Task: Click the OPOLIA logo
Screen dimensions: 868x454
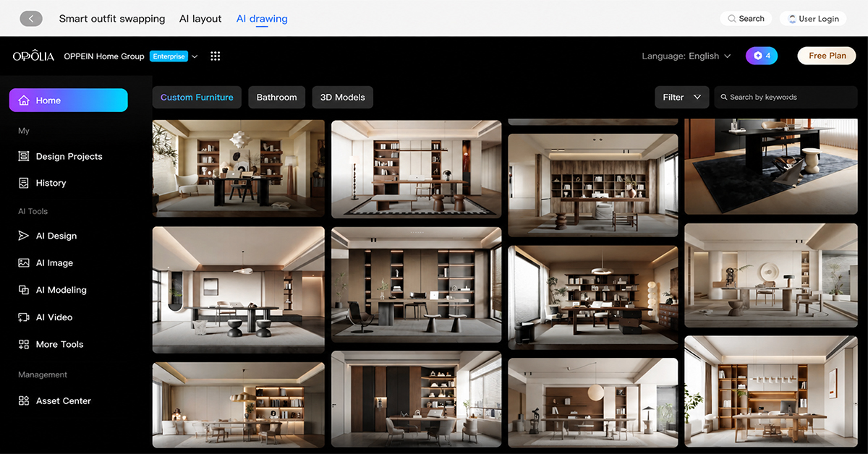Action: click(x=33, y=56)
